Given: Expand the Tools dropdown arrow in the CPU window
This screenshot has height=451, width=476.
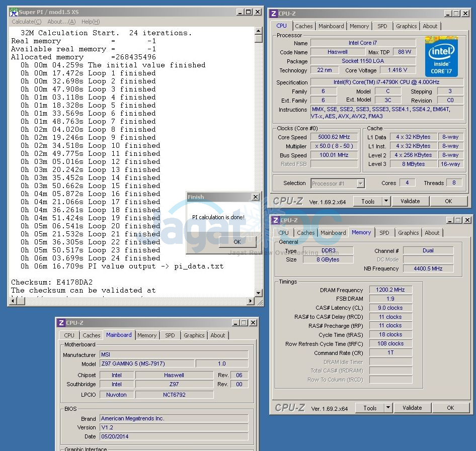Looking at the screenshot, I should click(x=386, y=201).
